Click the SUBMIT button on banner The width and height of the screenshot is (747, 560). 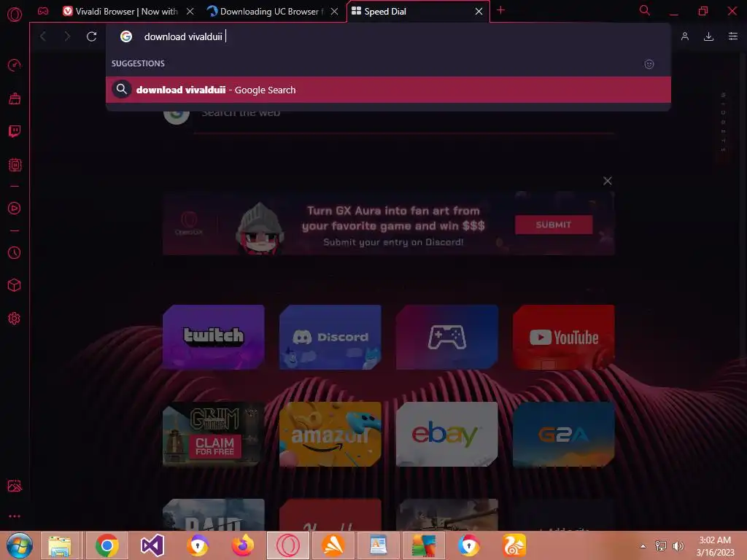(554, 225)
